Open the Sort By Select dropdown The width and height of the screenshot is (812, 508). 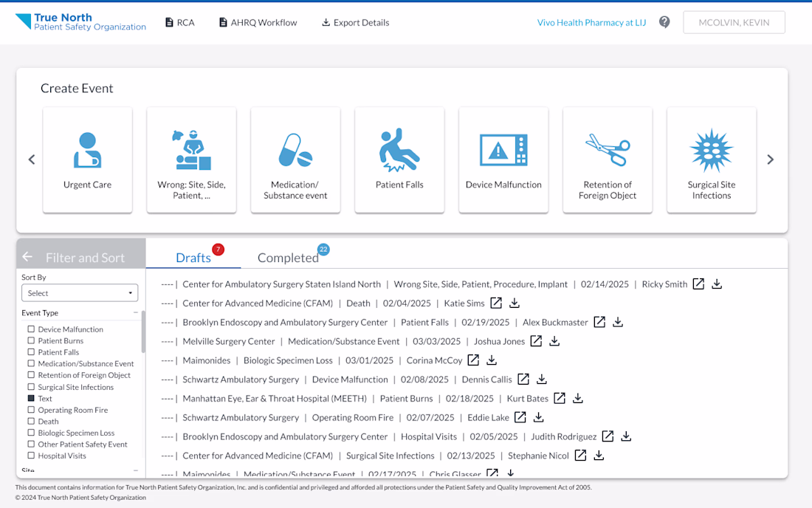click(x=80, y=292)
